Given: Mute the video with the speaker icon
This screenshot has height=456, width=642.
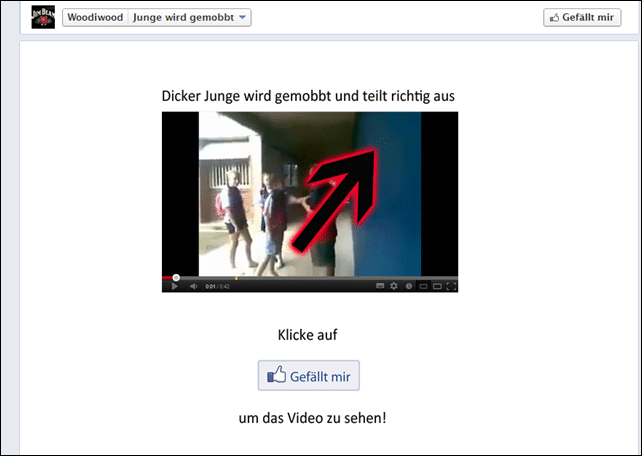Looking at the screenshot, I should (194, 287).
